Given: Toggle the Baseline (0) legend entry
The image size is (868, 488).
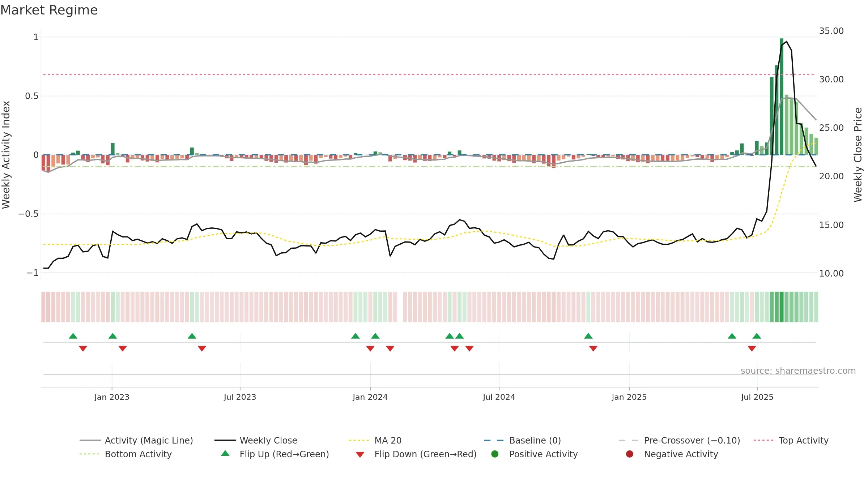Looking at the screenshot, I should (522, 440).
